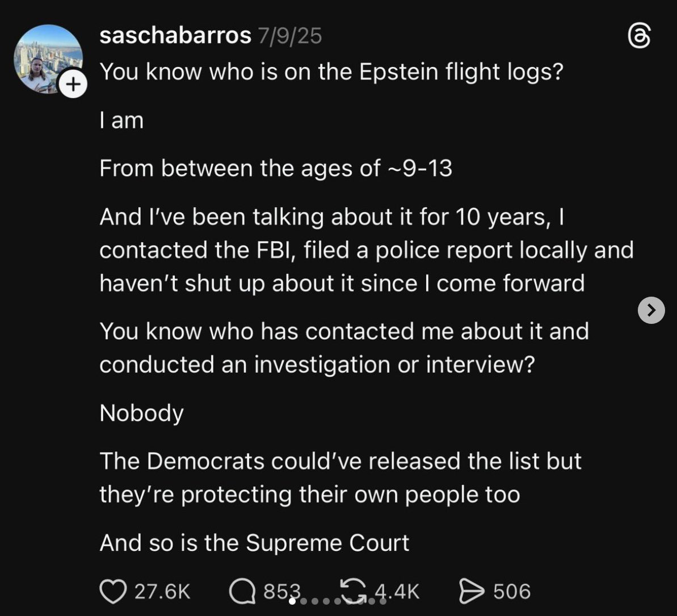Click the 506 shares count
This screenshot has height=616, width=677.
512,592
